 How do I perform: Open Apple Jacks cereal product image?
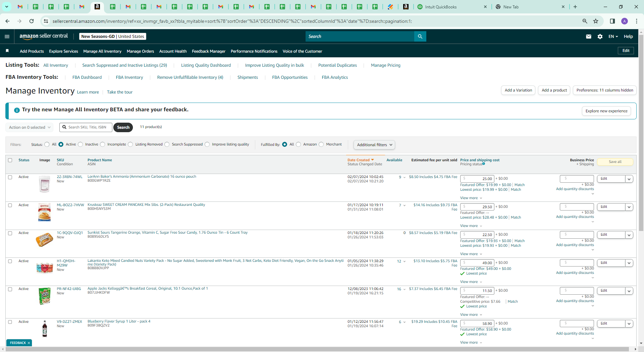pos(44,296)
